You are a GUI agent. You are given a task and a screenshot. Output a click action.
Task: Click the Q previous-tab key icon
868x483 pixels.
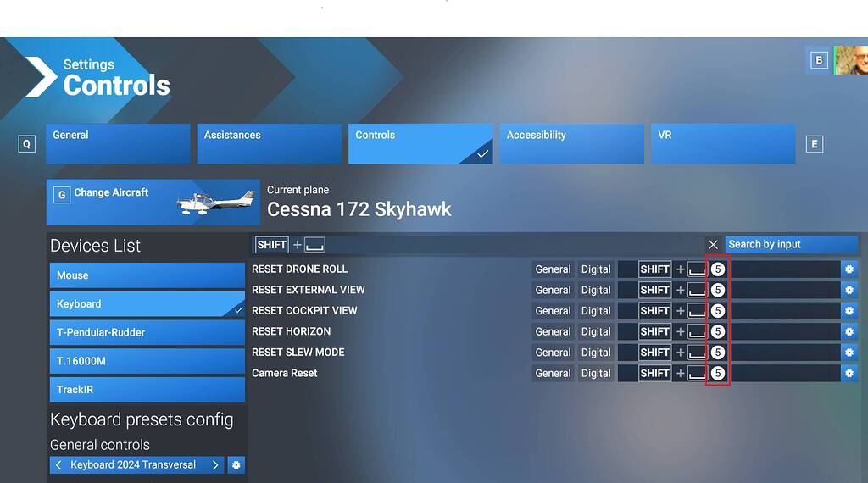coord(26,144)
